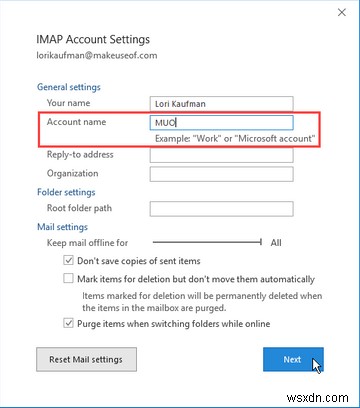This screenshot has height=408, width=360.
Task: Click the Account name field containing MUO
Action: click(x=222, y=122)
